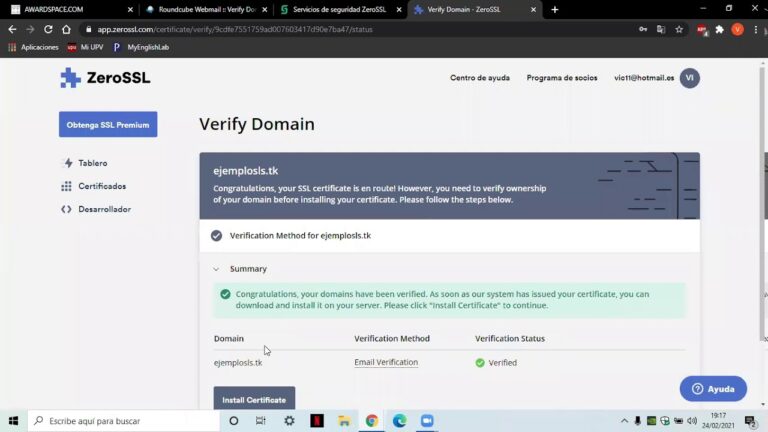Open the Email Verification link
The width and height of the screenshot is (768, 432).
386,362
